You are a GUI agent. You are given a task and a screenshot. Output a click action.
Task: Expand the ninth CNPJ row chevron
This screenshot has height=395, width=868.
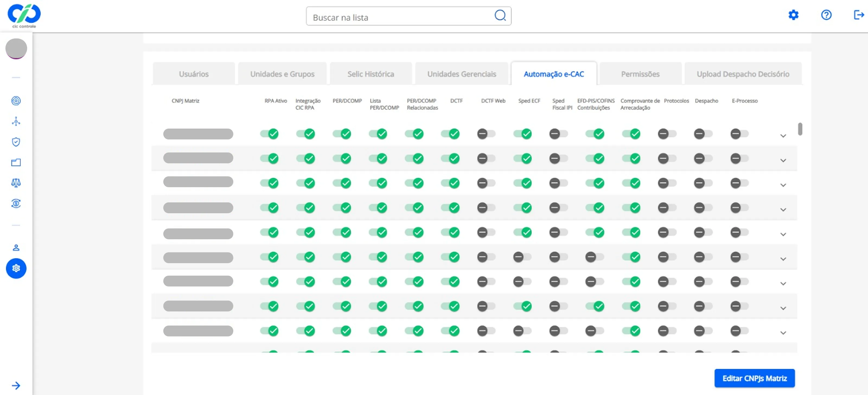click(783, 333)
